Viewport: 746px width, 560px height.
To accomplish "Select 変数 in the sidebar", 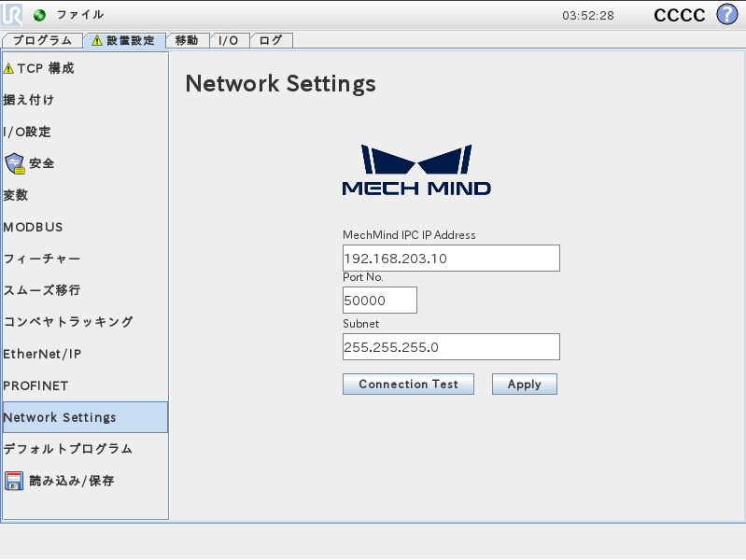I will 85,195.
